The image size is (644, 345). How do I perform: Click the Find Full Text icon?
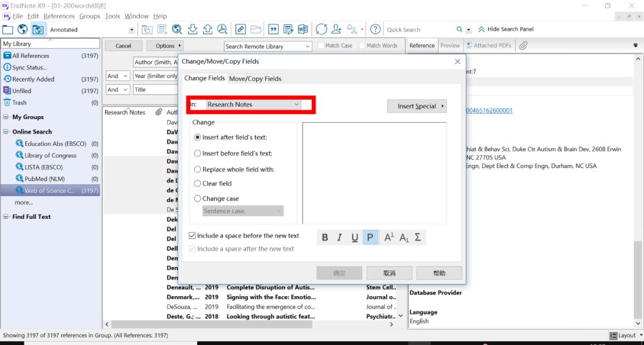coord(222,30)
